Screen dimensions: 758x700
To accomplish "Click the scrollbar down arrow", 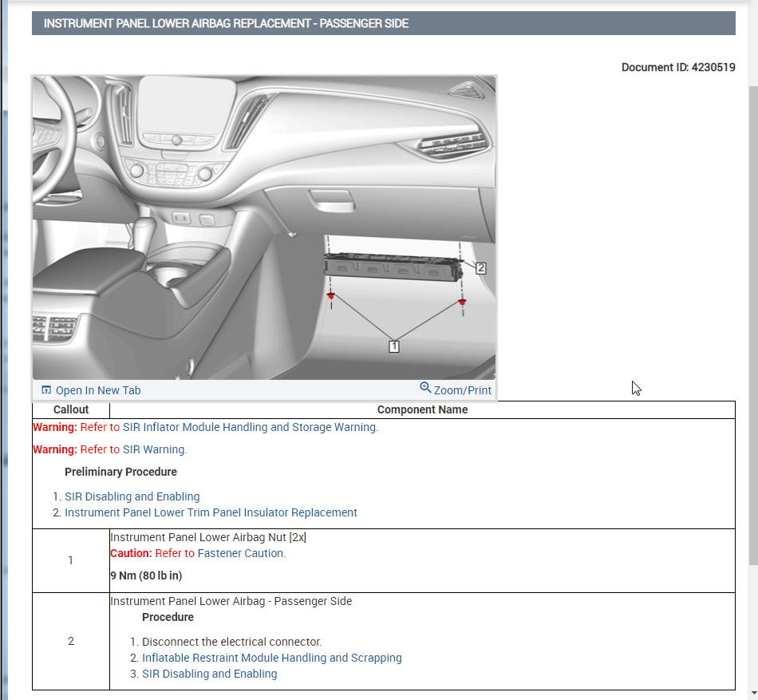I will tap(753, 694).
